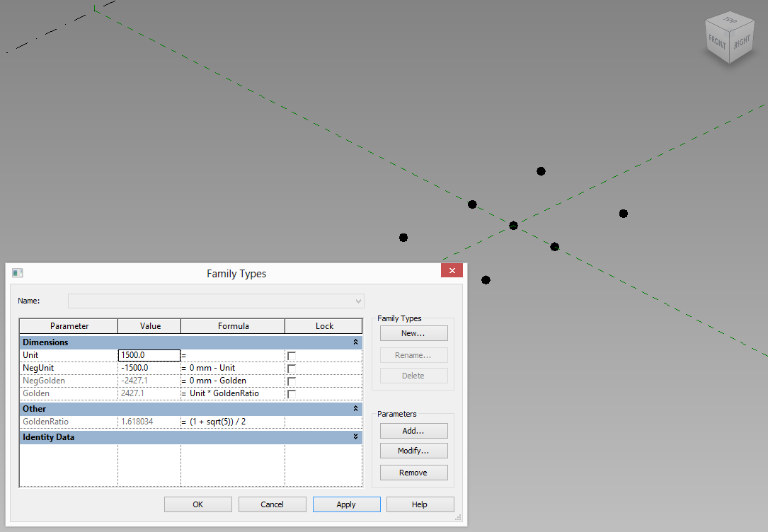Click the Delete button
The height and width of the screenshot is (532, 768).
pos(413,375)
